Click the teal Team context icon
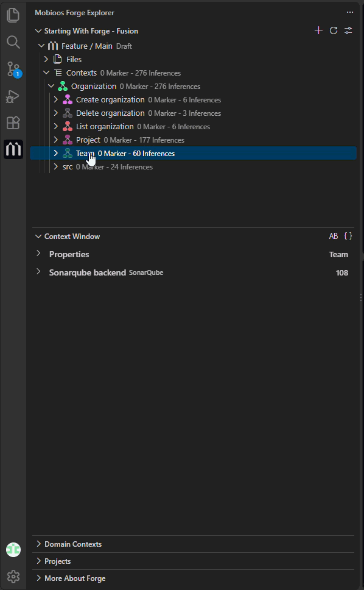The width and height of the screenshot is (364, 590). 68,153
